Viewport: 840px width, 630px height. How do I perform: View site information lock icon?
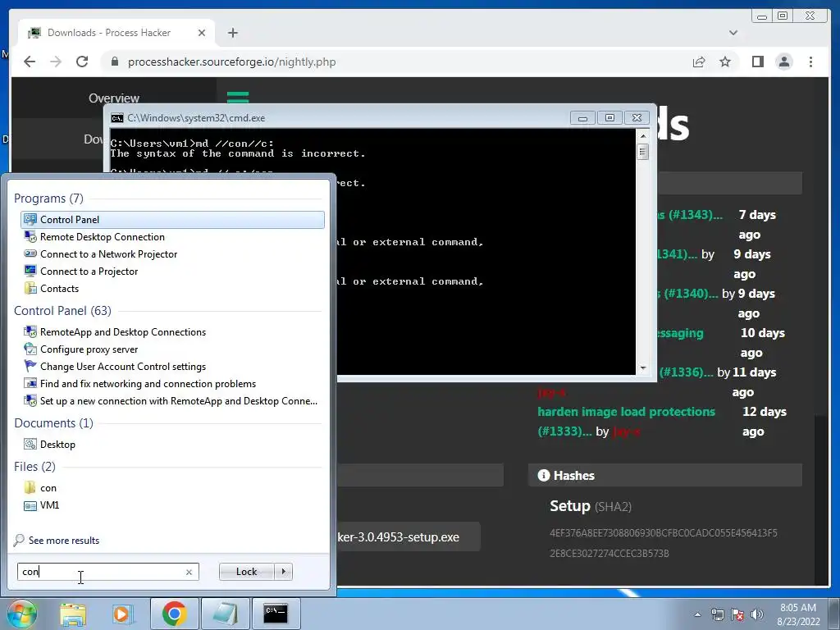(x=114, y=62)
